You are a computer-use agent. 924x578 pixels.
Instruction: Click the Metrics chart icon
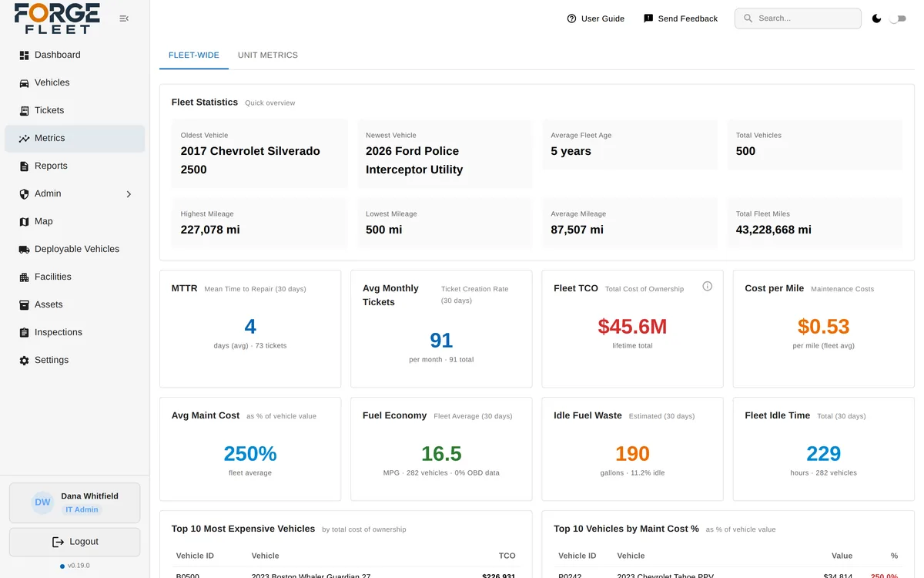click(24, 139)
